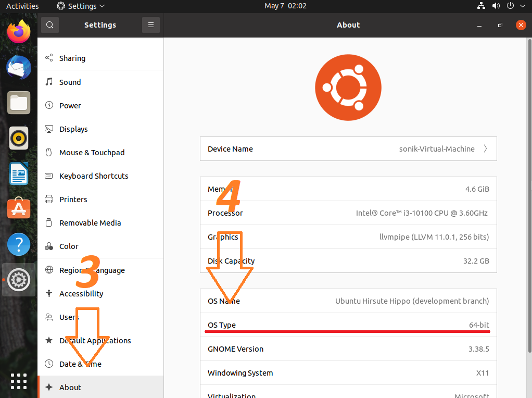Select Sharing in the sidebar

tap(72, 58)
